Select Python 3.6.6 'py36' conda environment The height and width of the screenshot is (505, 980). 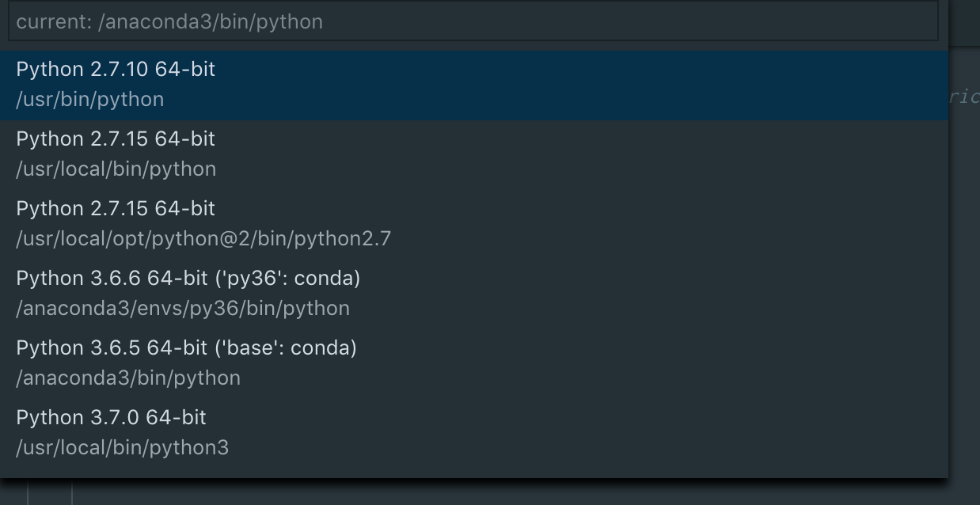[188, 279]
